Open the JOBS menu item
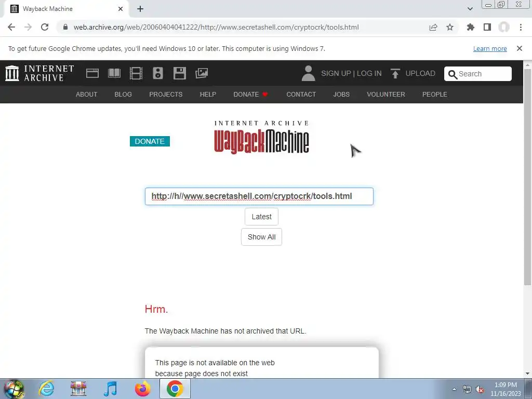The width and height of the screenshot is (532, 399). point(341,95)
